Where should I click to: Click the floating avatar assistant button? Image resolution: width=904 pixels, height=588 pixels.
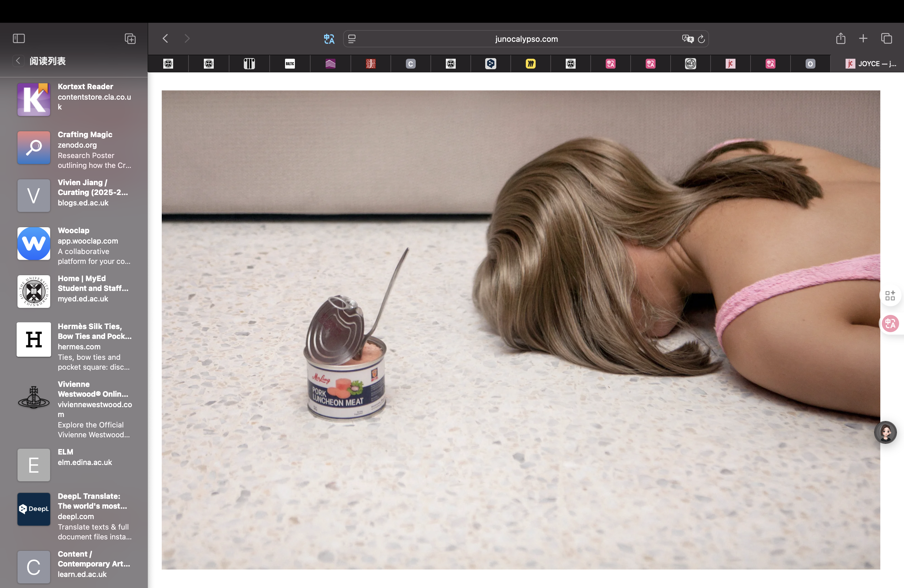coord(885,432)
